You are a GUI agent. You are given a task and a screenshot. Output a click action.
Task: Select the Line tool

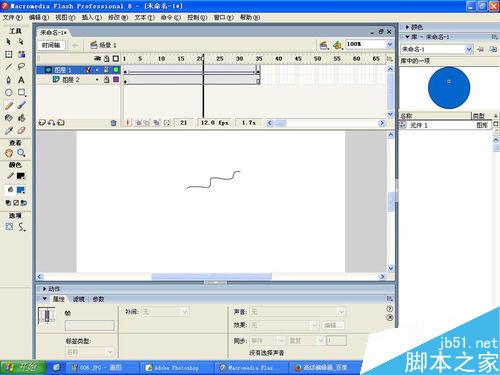[x=9, y=67]
